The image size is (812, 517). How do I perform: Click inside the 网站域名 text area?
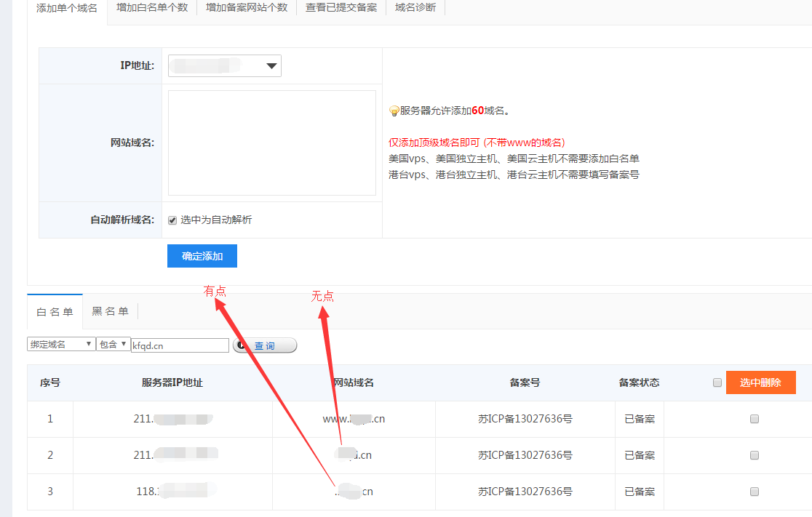(x=271, y=143)
